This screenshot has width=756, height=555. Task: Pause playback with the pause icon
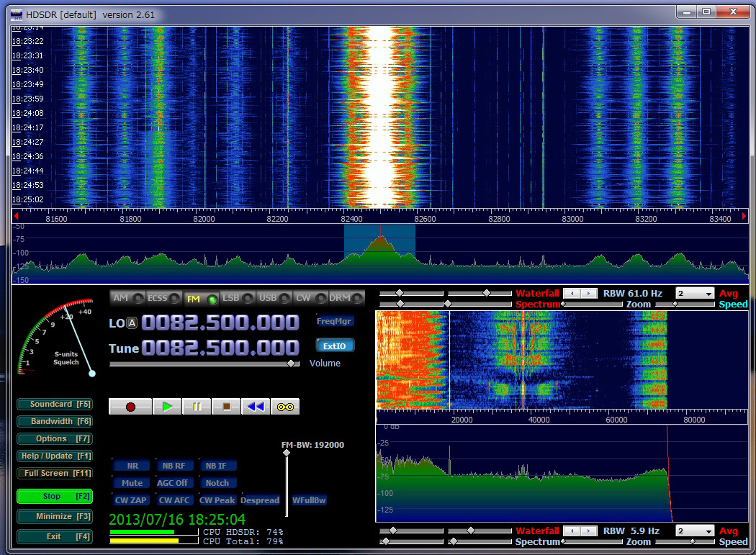pyautogui.click(x=197, y=407)
